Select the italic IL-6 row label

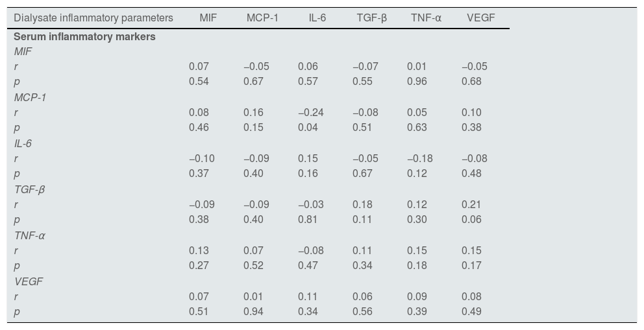tap(23, 143)
